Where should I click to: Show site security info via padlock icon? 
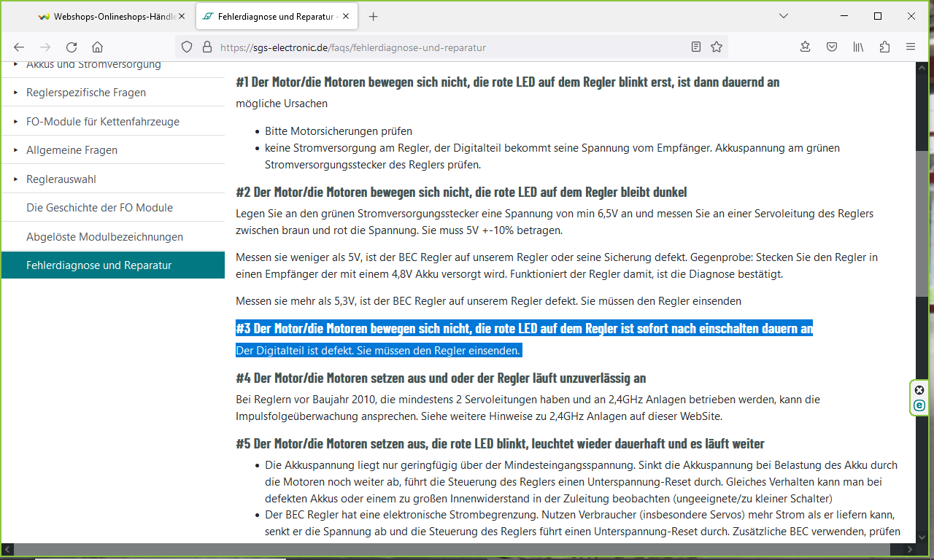click(207, 47)
